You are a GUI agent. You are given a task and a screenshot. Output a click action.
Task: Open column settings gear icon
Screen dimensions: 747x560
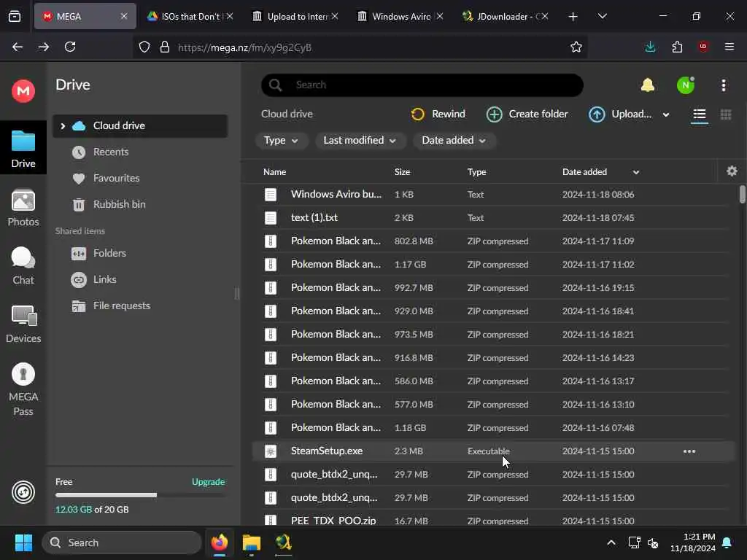tap(732, 171)
